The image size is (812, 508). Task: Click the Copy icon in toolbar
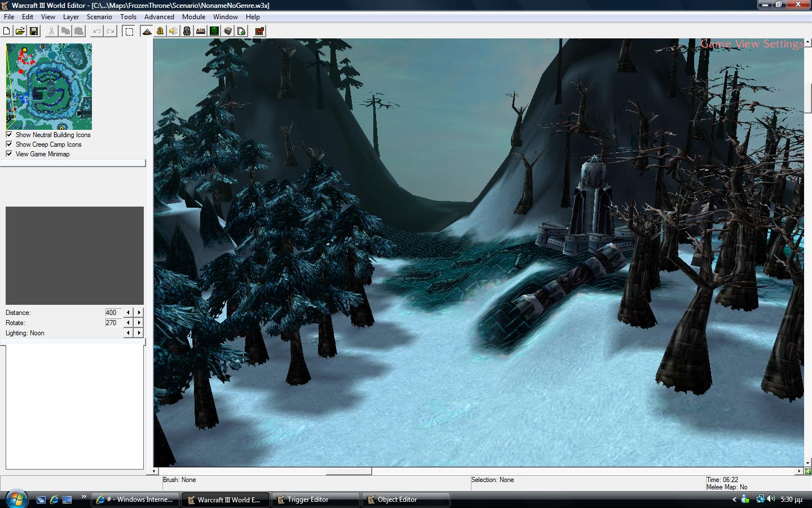coord(65,31)
